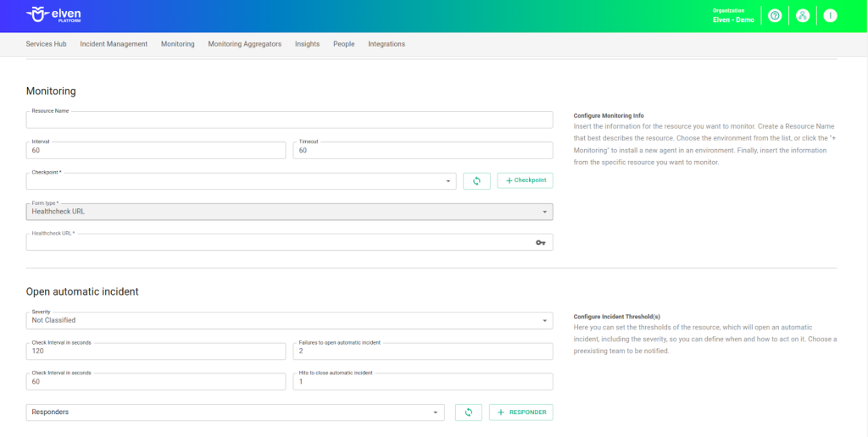This screenshot has height=437, width=868.
Task: Open the Form type Healthcheck URL dropdown
Action: [x=289, y=212]
